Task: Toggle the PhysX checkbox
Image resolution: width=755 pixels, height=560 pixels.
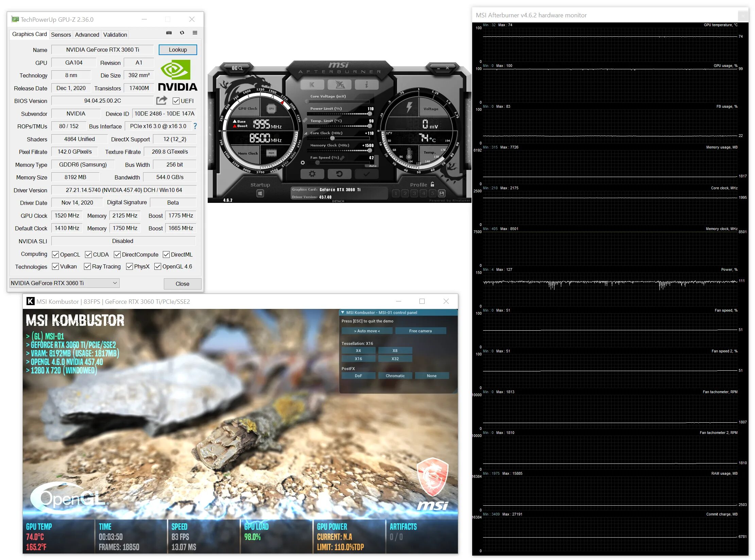Action: pyautogui.click(x=130, y=266)
